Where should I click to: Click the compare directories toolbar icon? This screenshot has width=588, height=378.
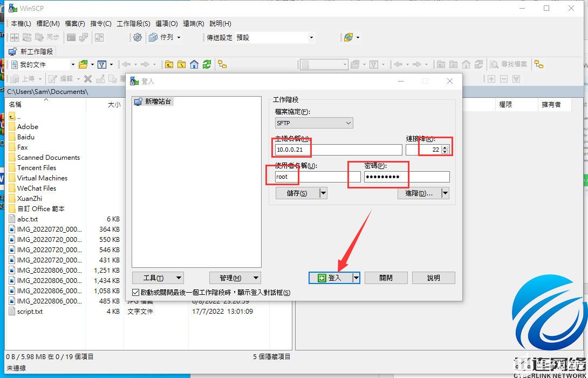[14, 38]
